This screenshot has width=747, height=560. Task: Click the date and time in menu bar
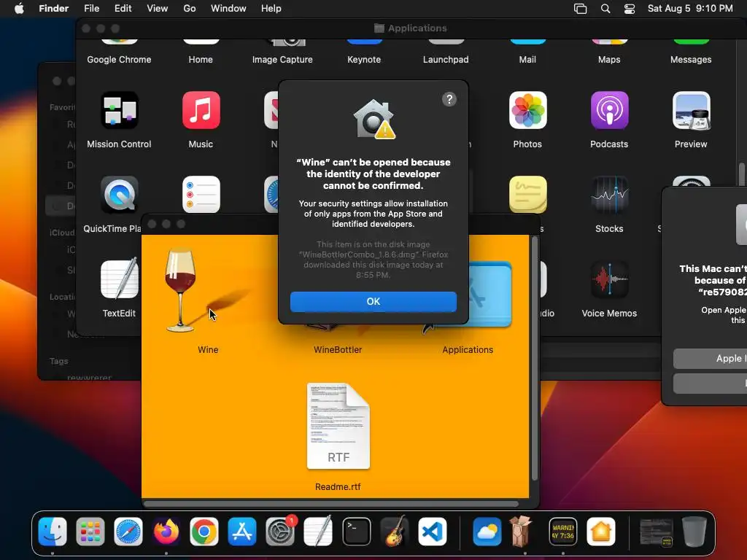pos(690,9)
